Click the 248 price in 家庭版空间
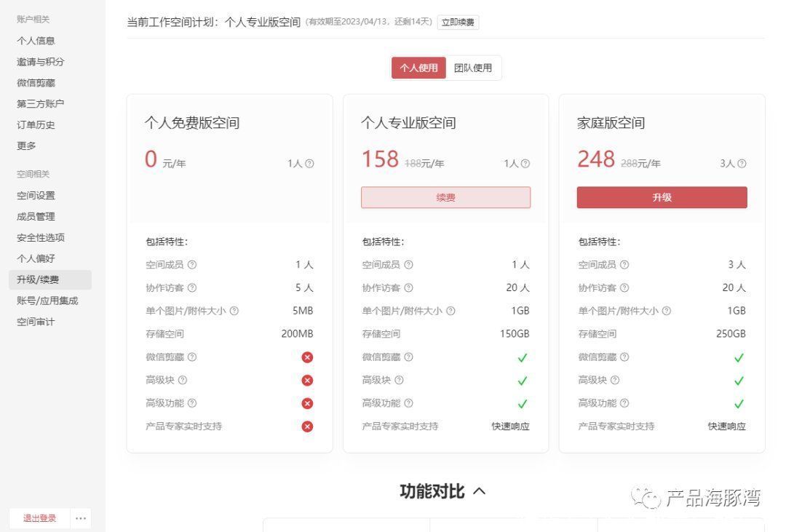 coord(596,159)
